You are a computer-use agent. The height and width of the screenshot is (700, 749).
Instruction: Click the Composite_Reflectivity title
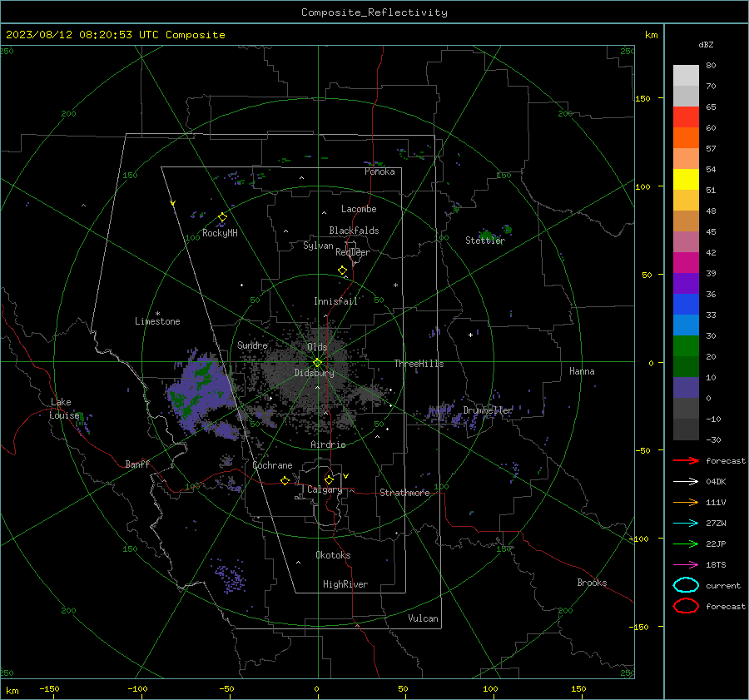point(374,12)
